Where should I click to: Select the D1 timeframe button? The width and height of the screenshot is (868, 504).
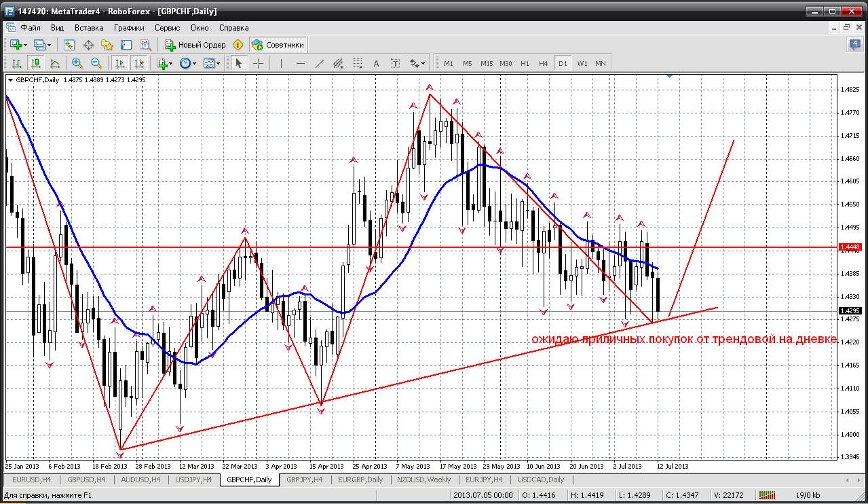563,63
